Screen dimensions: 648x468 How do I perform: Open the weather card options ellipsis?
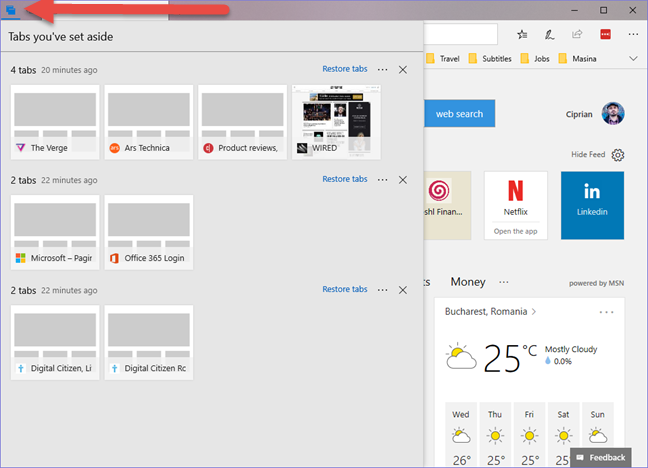pos(606,312)
